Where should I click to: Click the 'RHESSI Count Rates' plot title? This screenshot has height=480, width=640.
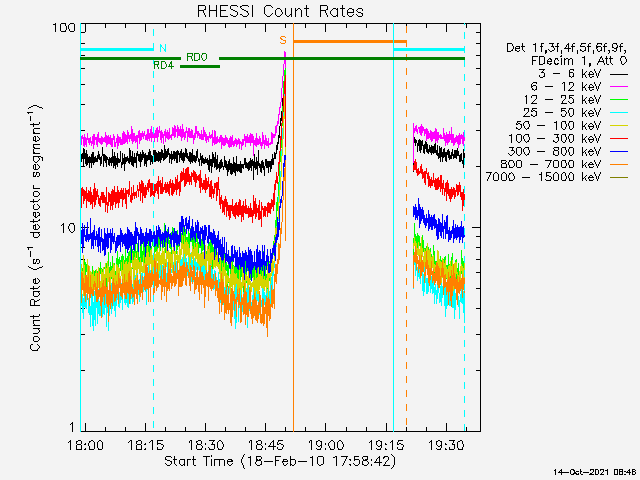tap(280, 11)
